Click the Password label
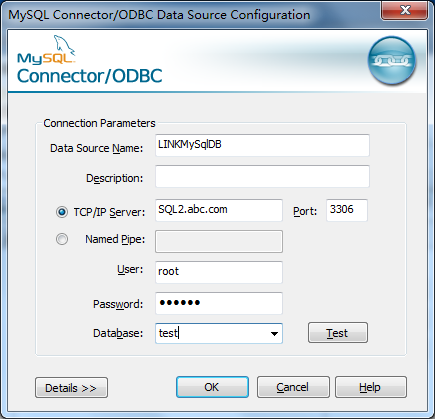435x419 pixels. [x=118, y=304]
